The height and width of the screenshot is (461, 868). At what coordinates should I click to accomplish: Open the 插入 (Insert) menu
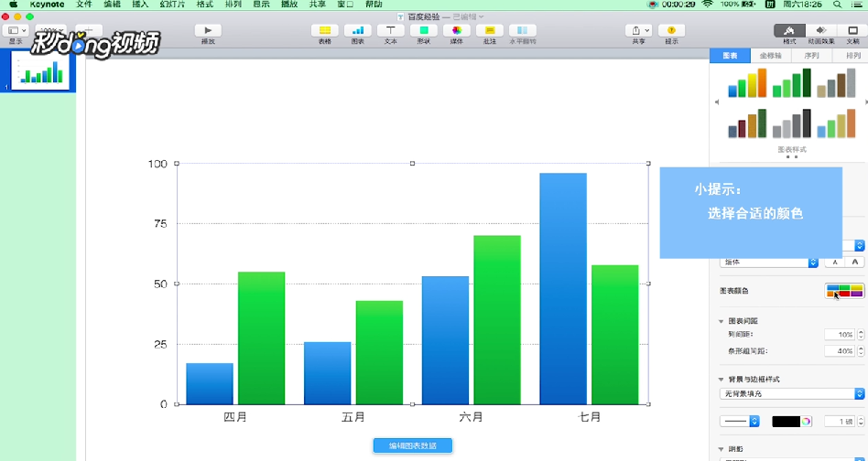[x=141, y=4]
